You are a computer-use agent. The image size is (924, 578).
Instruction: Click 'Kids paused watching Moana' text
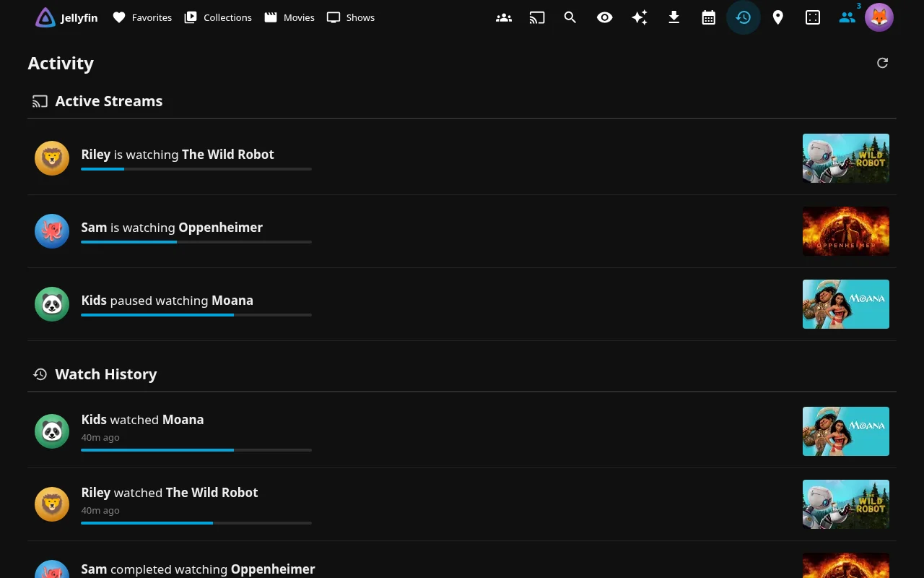click(x=167, y=301)
